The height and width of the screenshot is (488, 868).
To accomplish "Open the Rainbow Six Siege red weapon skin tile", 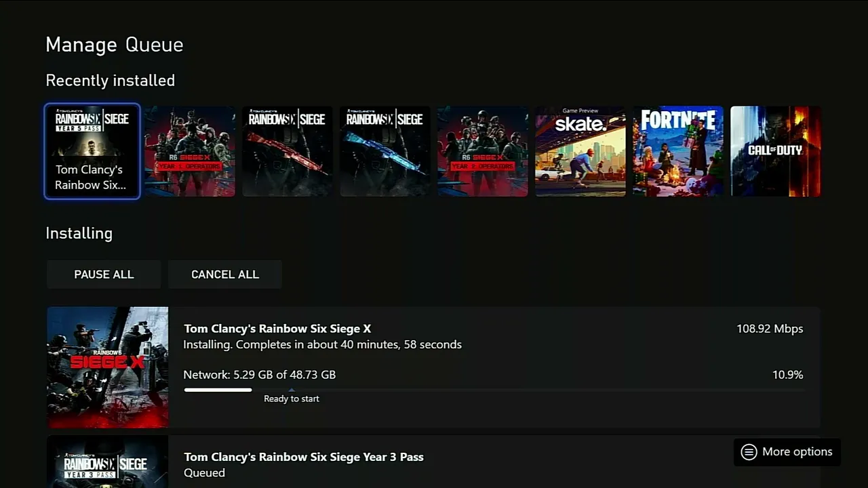I will [x=288, y=151].
